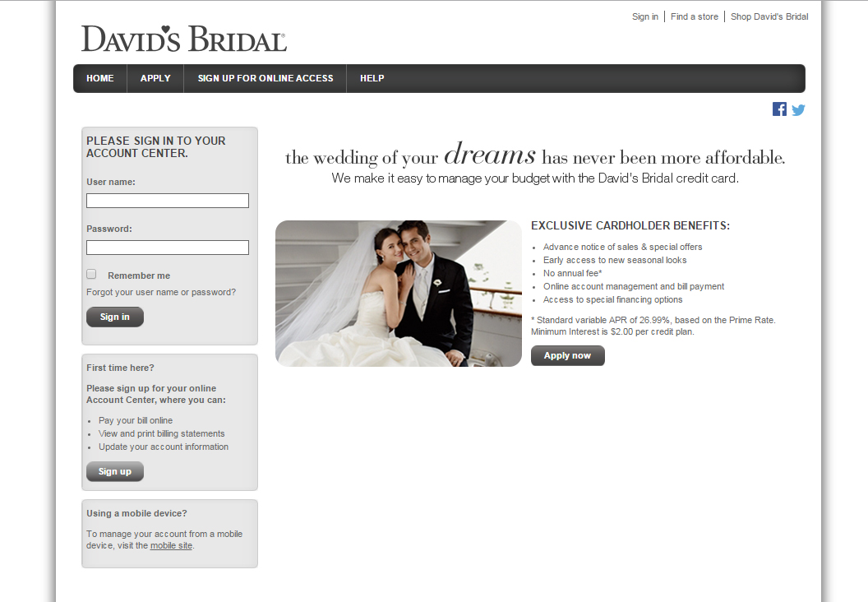This screenshot has height=602, width=868.
Task: Open the APPLY menu item
Action: [x=155, y=78]
